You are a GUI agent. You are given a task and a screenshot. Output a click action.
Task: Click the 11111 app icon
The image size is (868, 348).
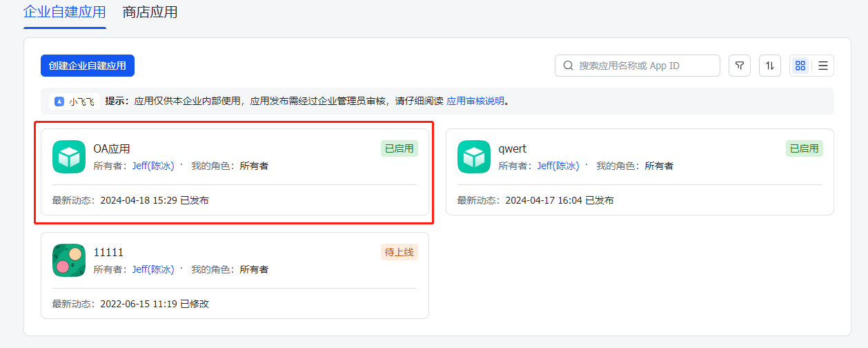click(69, 260)
